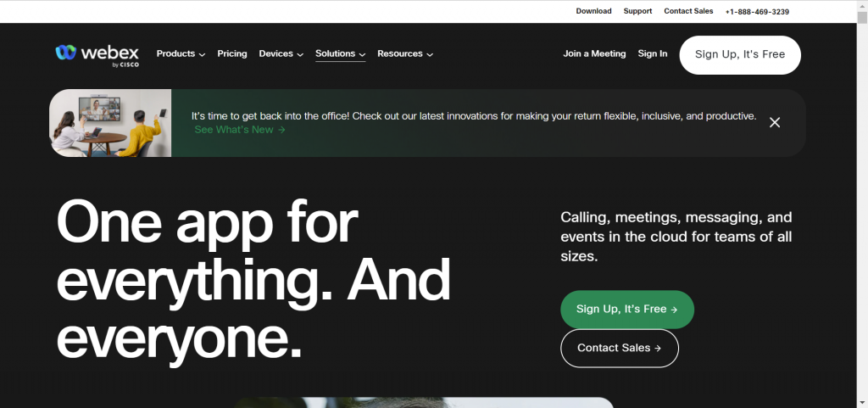Click the phone number +1-888-469-3239
Image resolution: width=868 pixels, height=408 pixels.
coord(757,12)
